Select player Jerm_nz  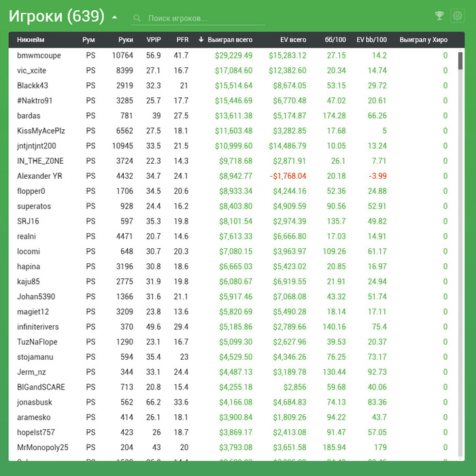coord(31,372)
